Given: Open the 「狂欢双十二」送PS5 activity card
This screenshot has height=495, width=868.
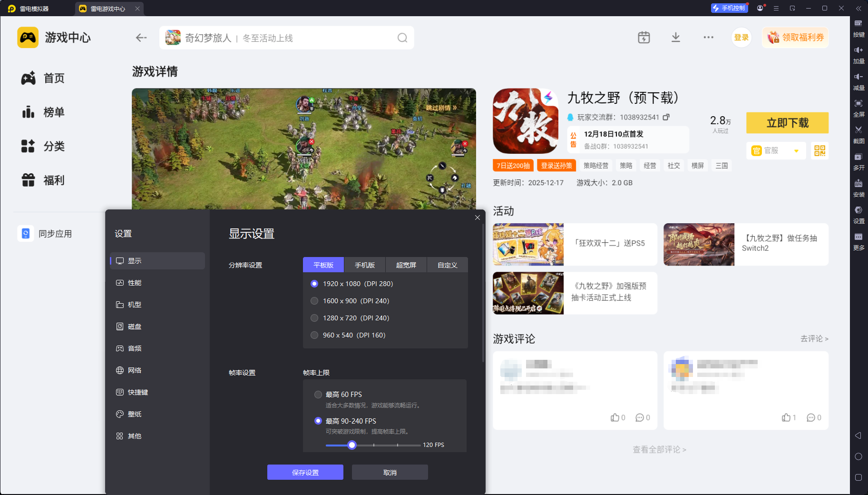Looking at the screenshot, I should pyautogui.click(x=575, y=244).
